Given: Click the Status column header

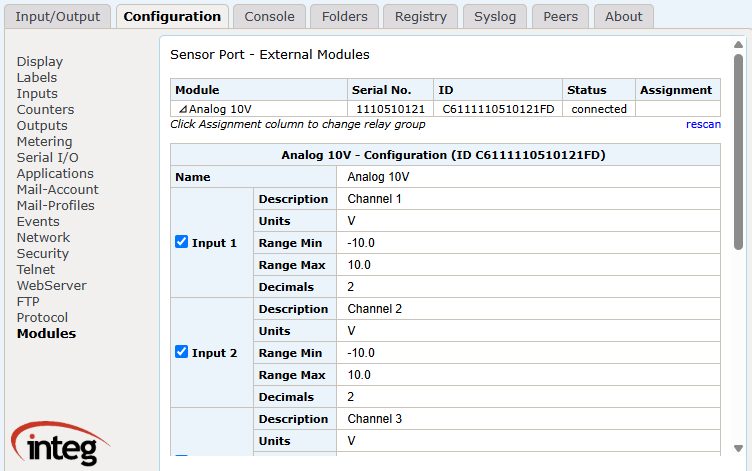Looking at the screenshot, I should point(599,90).
